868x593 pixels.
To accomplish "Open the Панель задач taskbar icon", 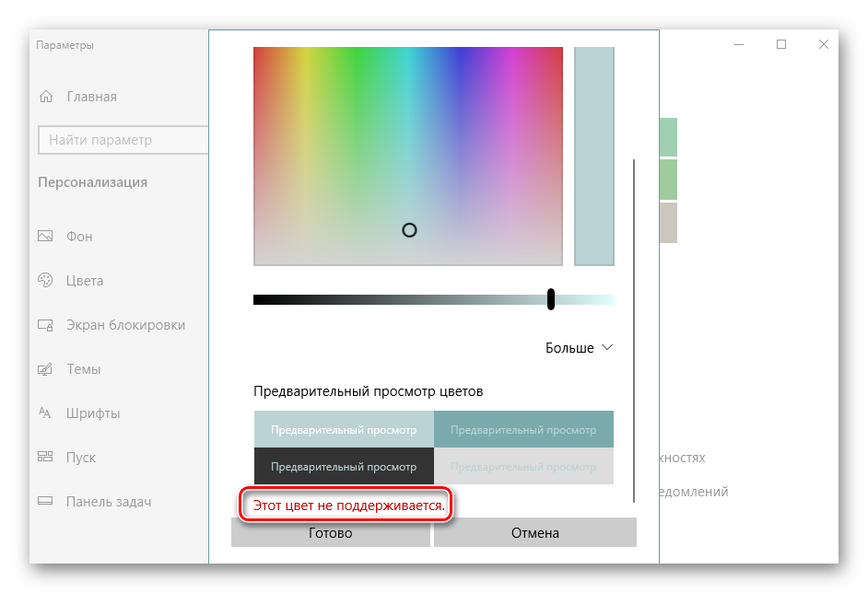I will [45, 502].
